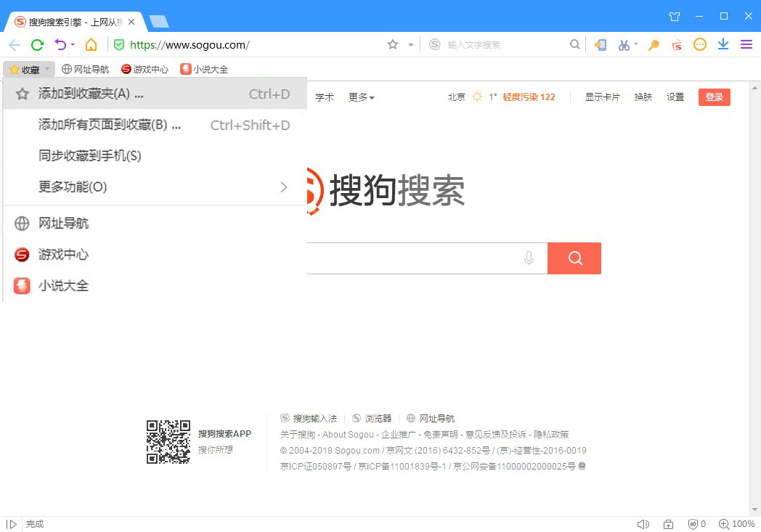Click the 学术 navigation link
Screen dimensions: 761x532
tap(324, 97)
